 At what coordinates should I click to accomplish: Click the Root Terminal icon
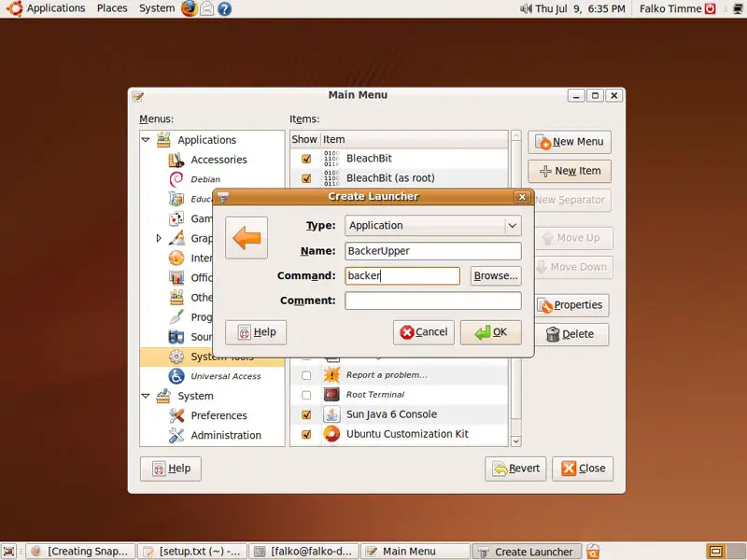click(331, 394)
